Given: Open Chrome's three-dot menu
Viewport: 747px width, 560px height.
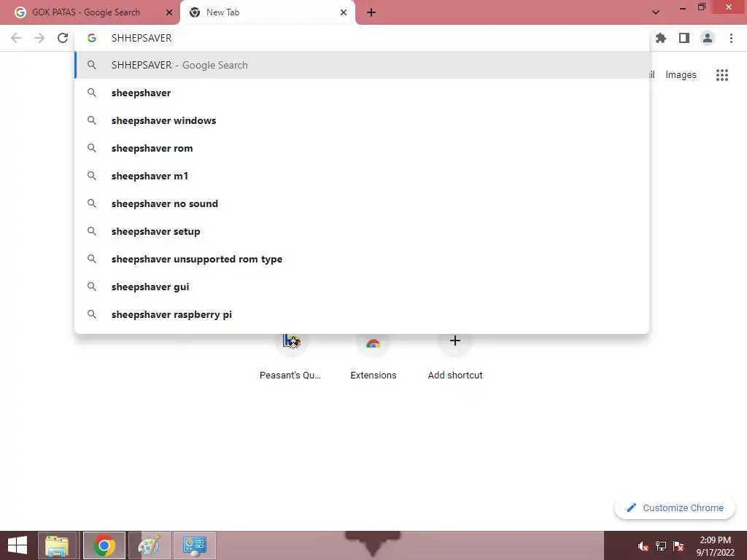Looking at the screenshot, I should 731,38.
